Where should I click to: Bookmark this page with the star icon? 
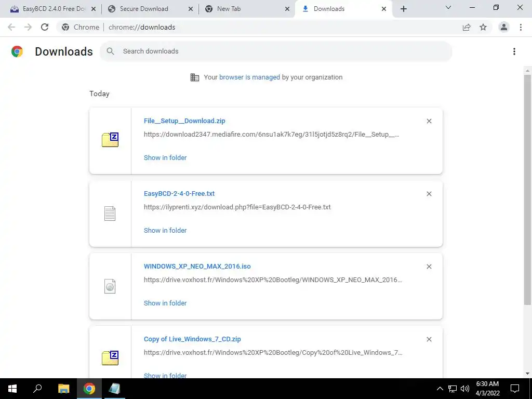[x=483, y=27]
